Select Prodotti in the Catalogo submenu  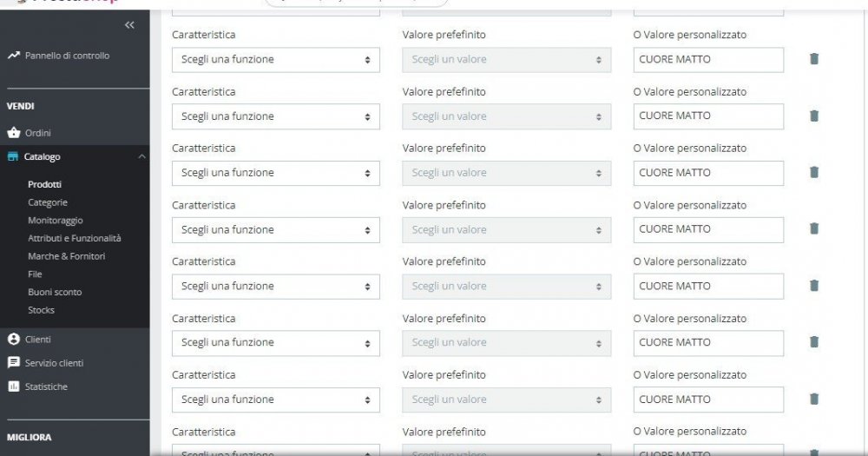[44, 184]
